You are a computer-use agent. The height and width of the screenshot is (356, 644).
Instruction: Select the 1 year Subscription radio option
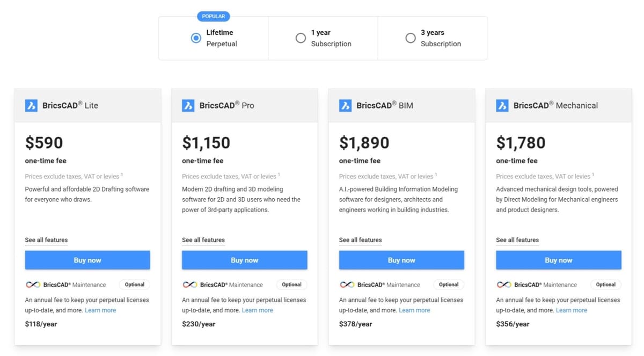pyautogui.click(x=301, y=38)
